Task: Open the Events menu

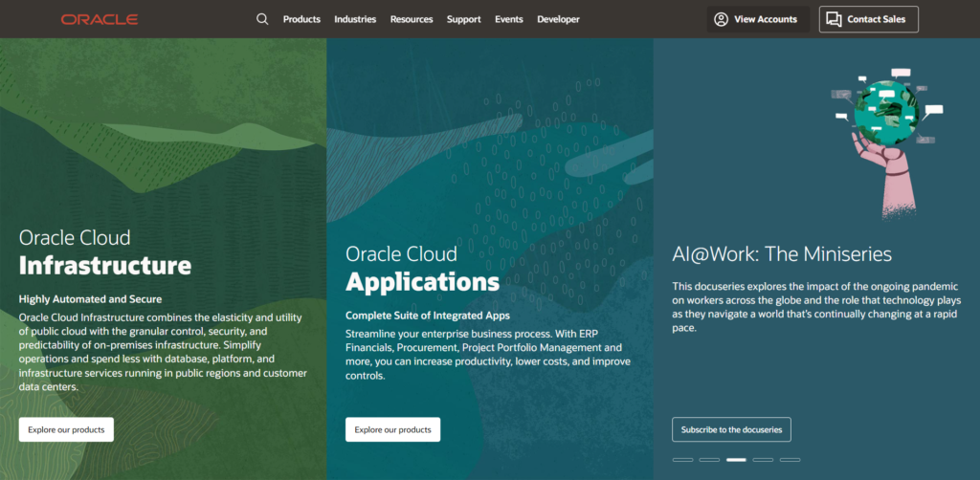Action: [509, 19]
